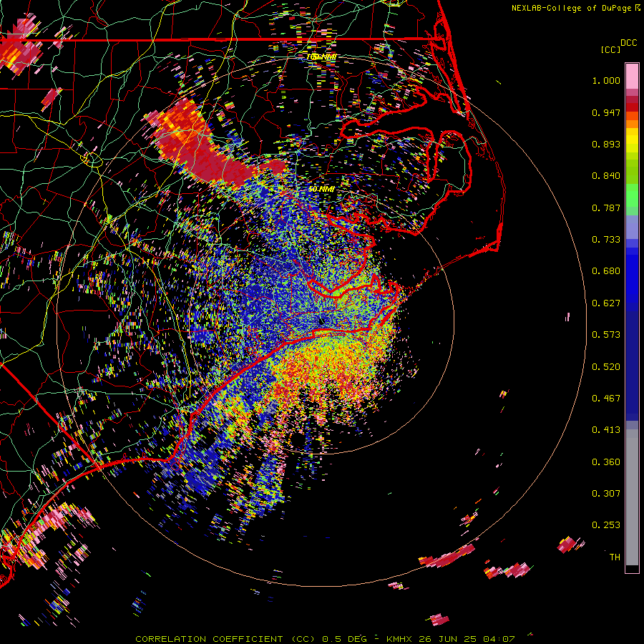644x644 pixels.
Task: Select the 0.947 scale value
Action: [x=606, y=112]
